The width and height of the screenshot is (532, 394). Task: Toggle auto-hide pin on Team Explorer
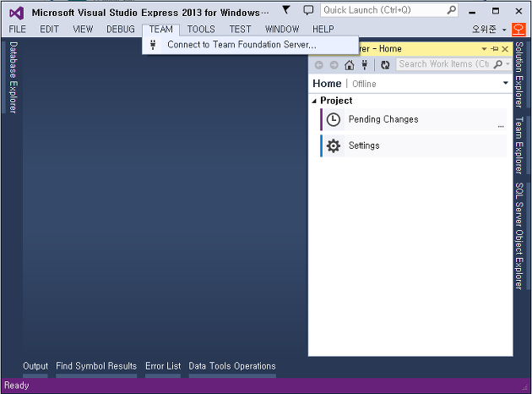[495, 49]
